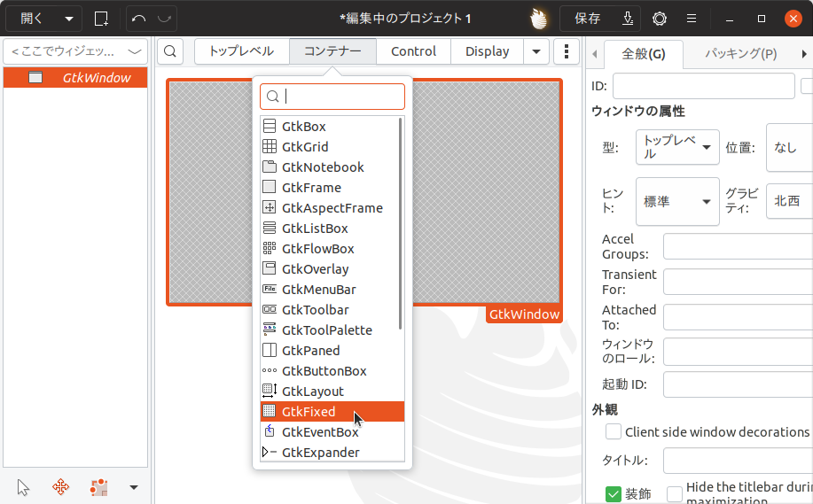
Task: Open the 開く dropdown arrow
Action: 69,19
